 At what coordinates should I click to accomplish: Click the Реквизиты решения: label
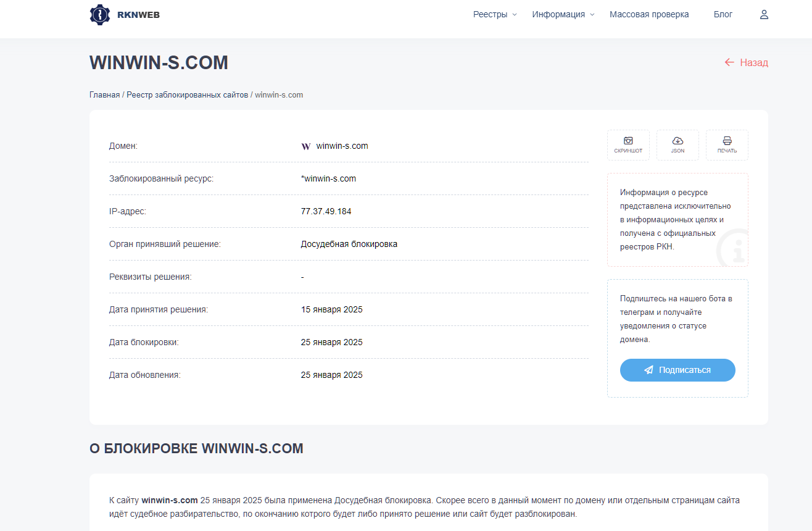[x=151, y=277]
